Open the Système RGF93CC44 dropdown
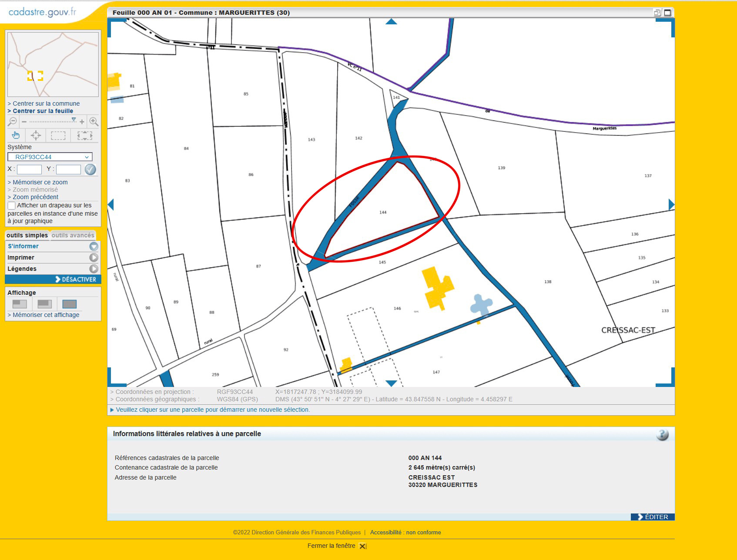Image resolution: width=737 pixels, height=560 pixels. tap(50, 157)
